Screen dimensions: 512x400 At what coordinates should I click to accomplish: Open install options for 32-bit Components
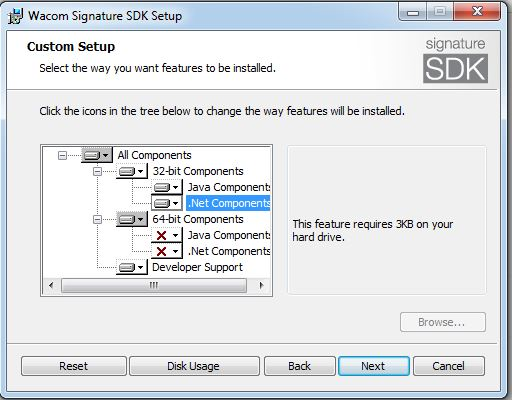coord(132,171)
